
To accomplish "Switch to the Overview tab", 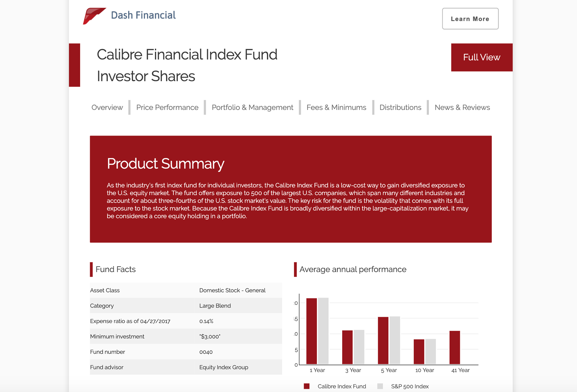I will 107,108.
